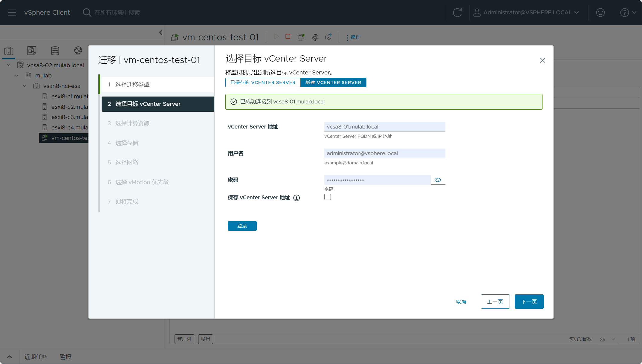The width and height of the screenshot is (642, 364).
Task: Switch to 新建 VCENTER SERVER tab
Action: click(333, 82)
